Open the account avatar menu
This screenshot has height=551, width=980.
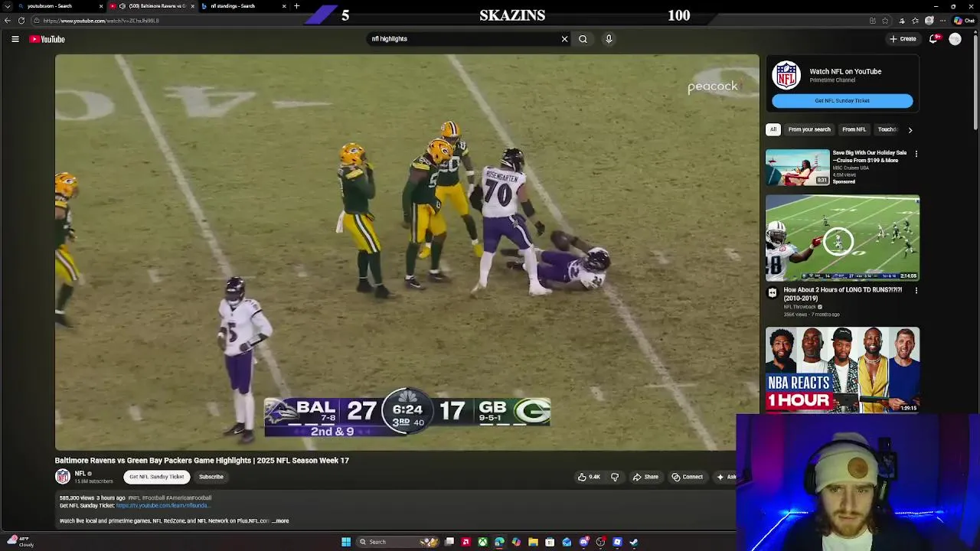955,39
